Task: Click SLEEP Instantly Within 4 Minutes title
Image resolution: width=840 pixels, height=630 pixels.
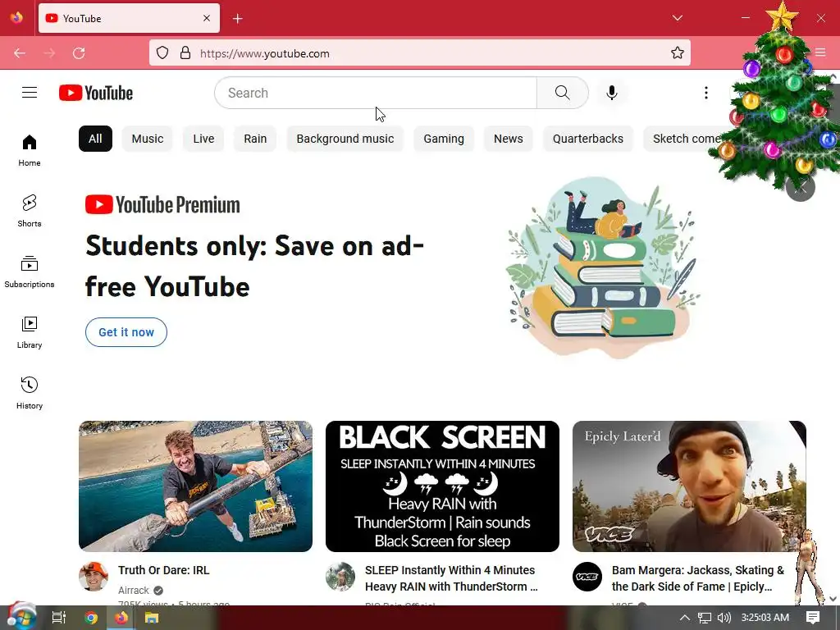Action: pyautogui.click(x=451, y=578)
